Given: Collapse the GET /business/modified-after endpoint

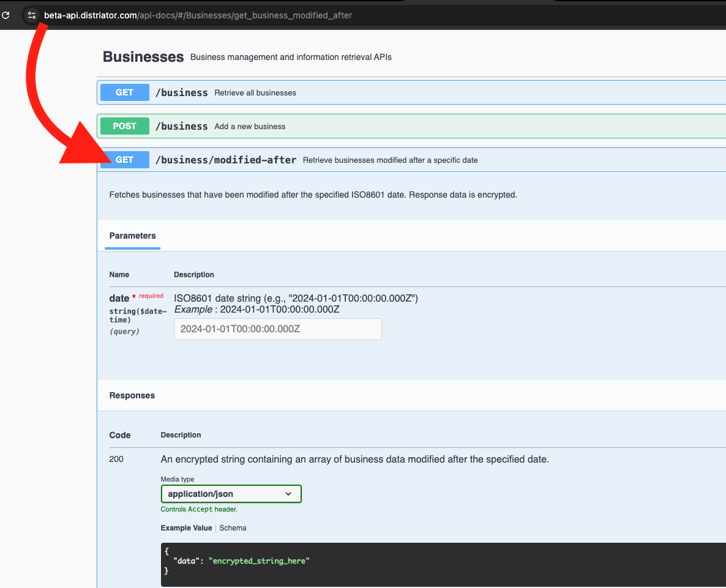Looking at the screenshot, I should pyautogui.click(x=411, y=160).
